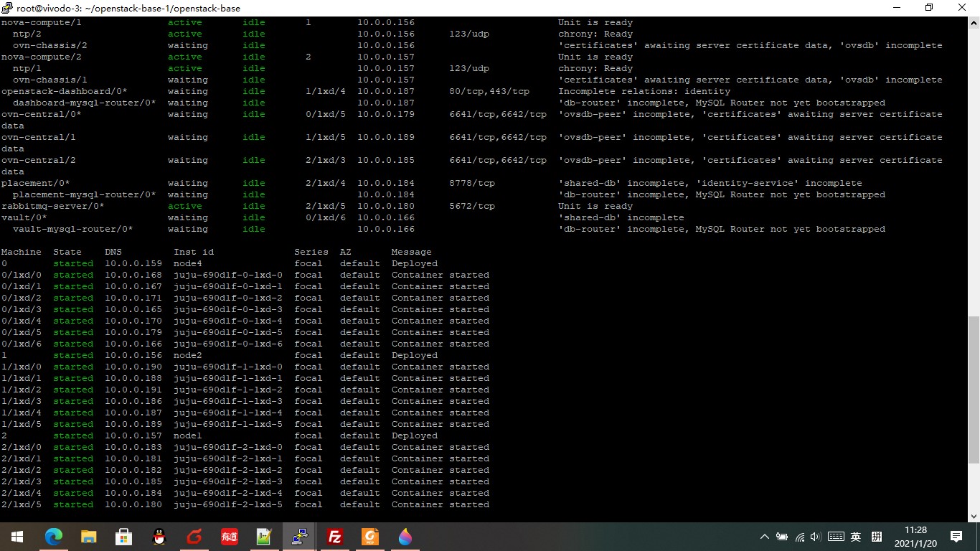Viewport: 980px width, 551px height.
Task: Open the Windows Start menu
Action: tap(17, 537)
